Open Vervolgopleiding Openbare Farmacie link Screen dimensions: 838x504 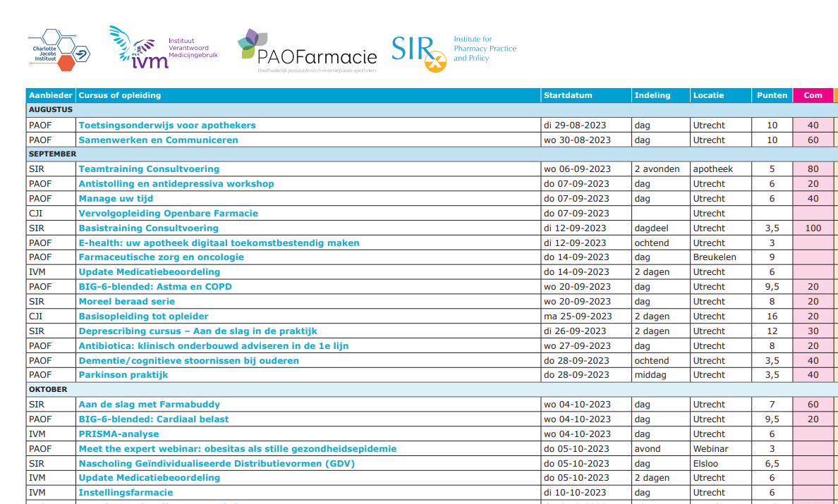click(168, 214)
